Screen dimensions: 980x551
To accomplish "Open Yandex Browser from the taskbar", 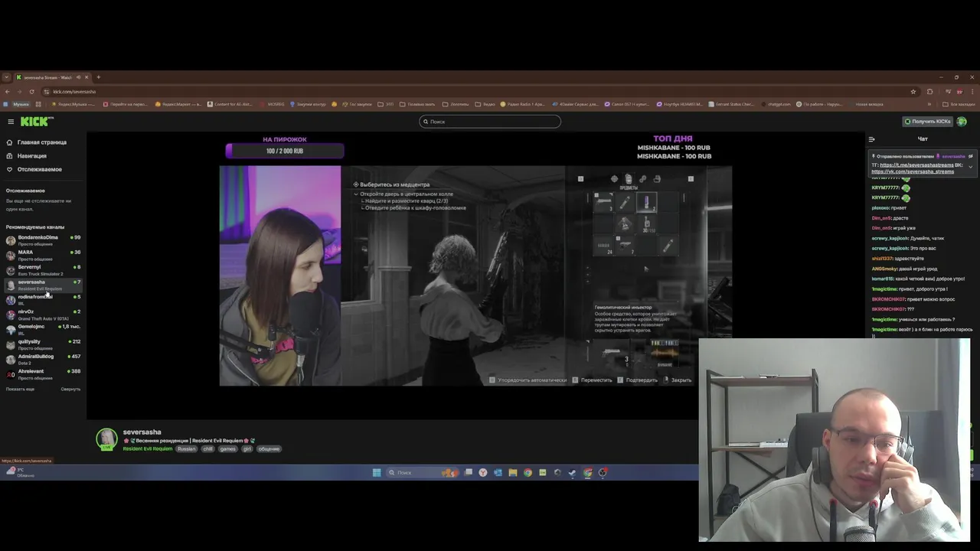I will click(483, 473).
